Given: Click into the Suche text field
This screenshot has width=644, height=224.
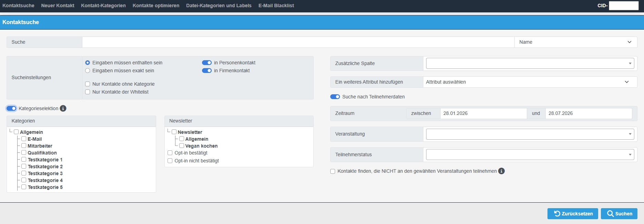Looking at the screenshot, I should point(298,42).
